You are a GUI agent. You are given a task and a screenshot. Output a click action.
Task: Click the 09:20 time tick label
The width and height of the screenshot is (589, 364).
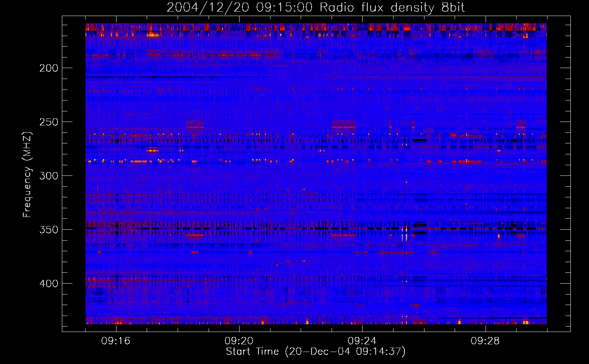pos(239,341)
